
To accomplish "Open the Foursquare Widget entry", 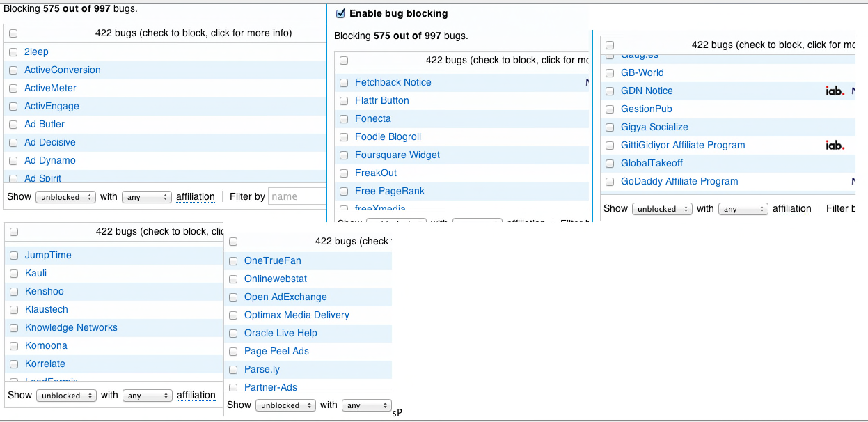I will click(397, 155).
